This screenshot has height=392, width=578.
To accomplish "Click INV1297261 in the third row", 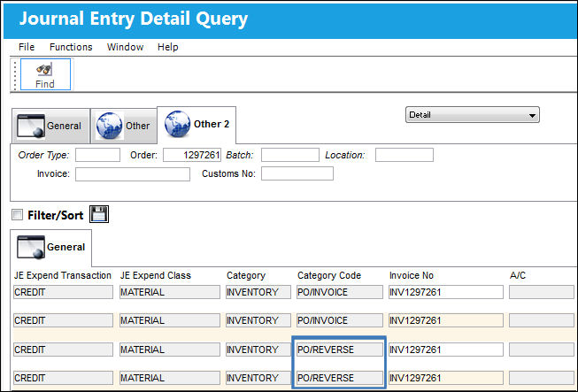I will [446, 350].
